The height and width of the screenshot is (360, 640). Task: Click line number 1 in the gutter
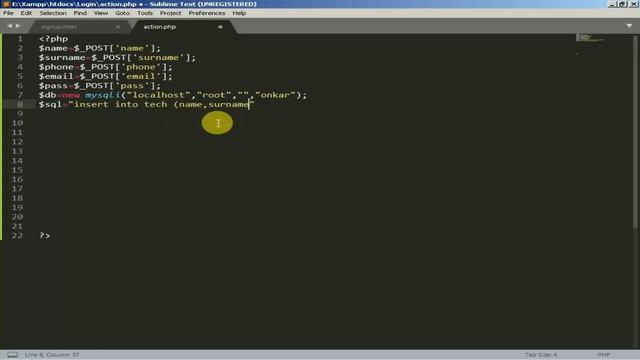[20, 39]
